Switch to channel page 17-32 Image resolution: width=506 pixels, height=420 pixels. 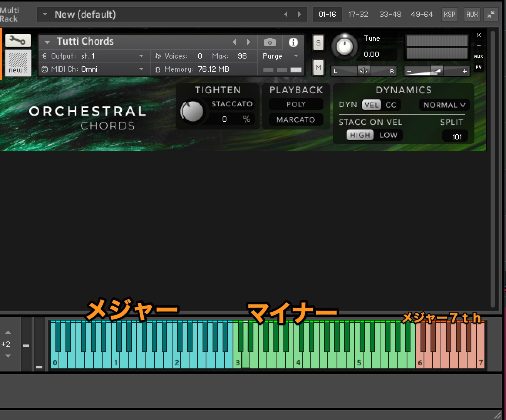click(x=358, y=15)
